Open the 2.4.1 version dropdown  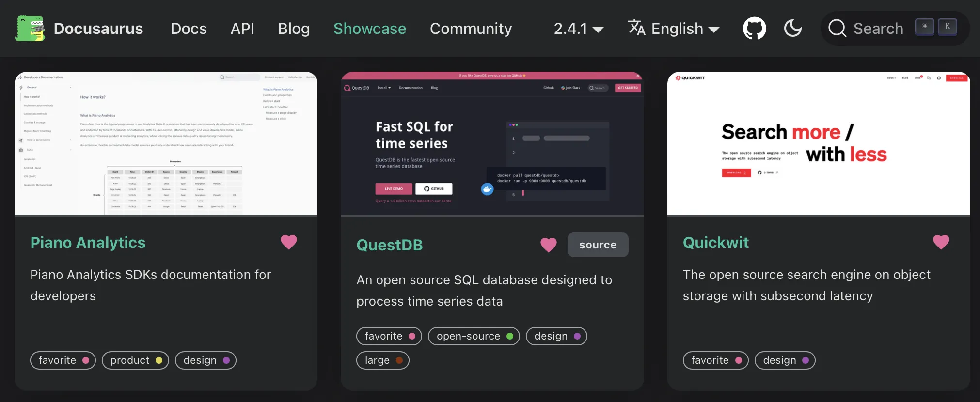point(579,29)
